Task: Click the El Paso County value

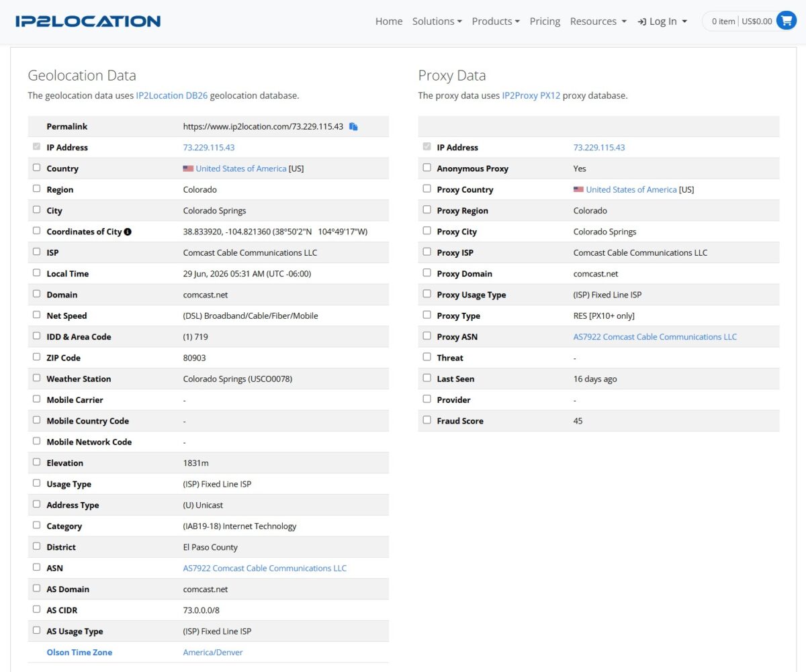Action: click(210, 547)
